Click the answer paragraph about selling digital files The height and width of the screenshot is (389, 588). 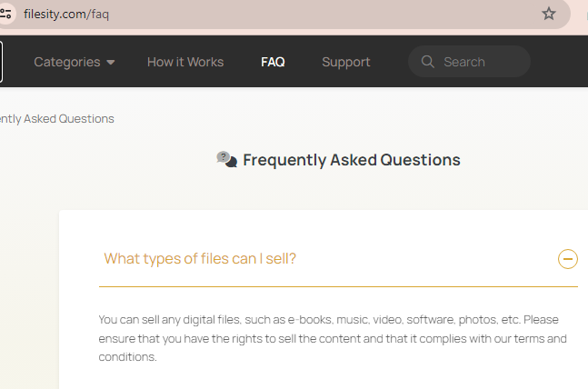point(333,338)
